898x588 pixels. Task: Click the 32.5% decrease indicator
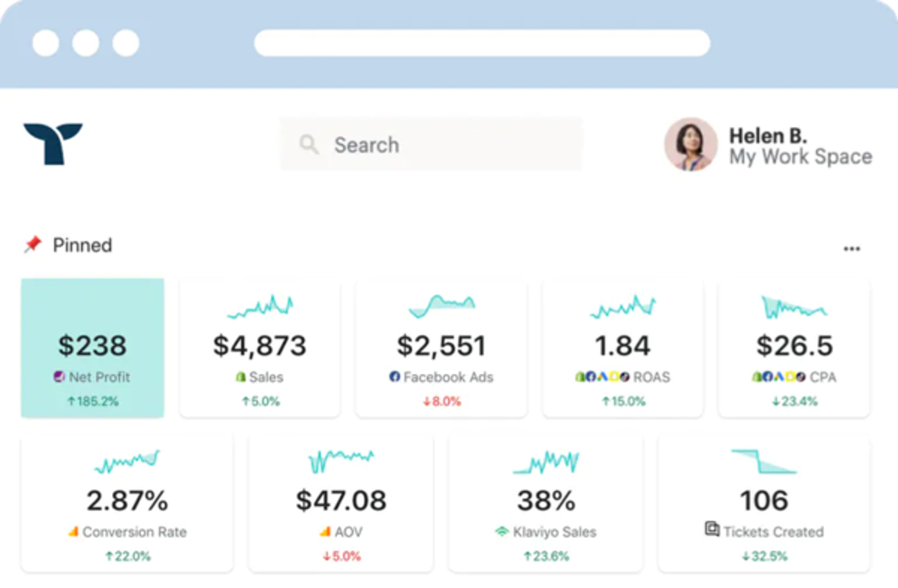pos(764,556)
